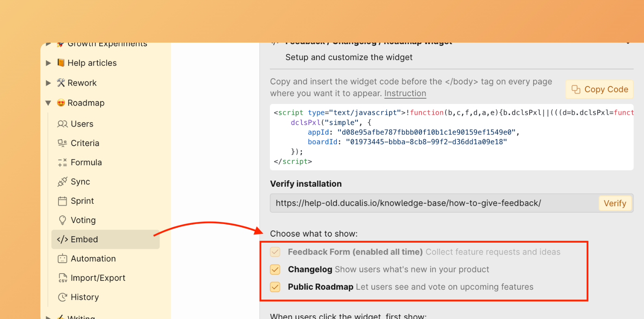
Task: Expand the Rework board tree
Action: click(x=48, y=83)
